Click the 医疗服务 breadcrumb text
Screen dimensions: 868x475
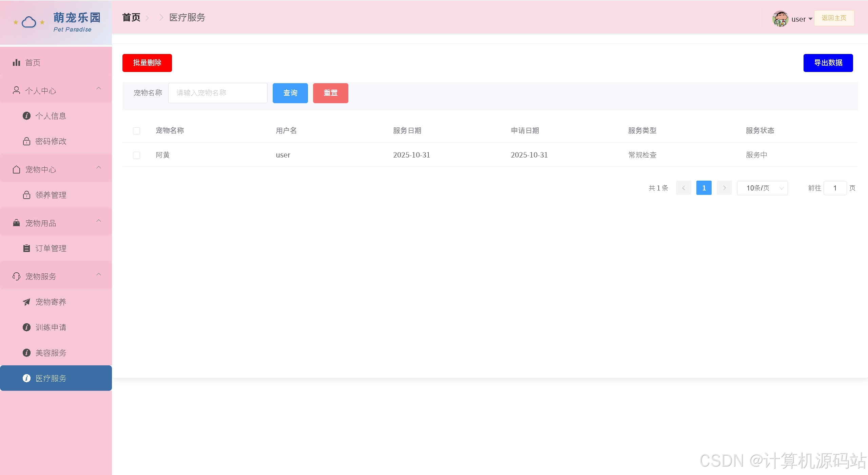pos(187,17)
